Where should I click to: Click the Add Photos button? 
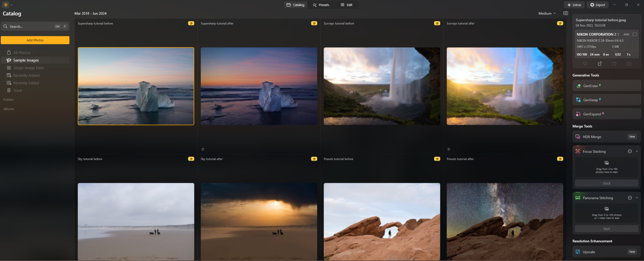(x=35, y=40)
